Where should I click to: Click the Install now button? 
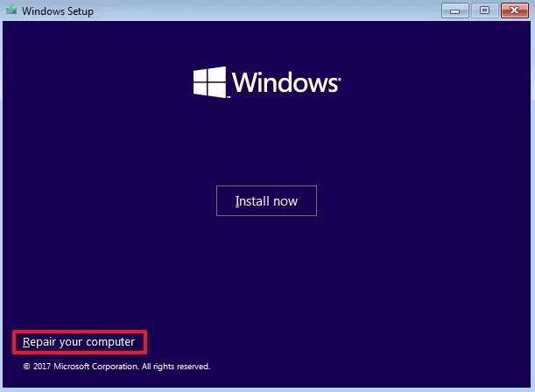[x=266, y=200]
